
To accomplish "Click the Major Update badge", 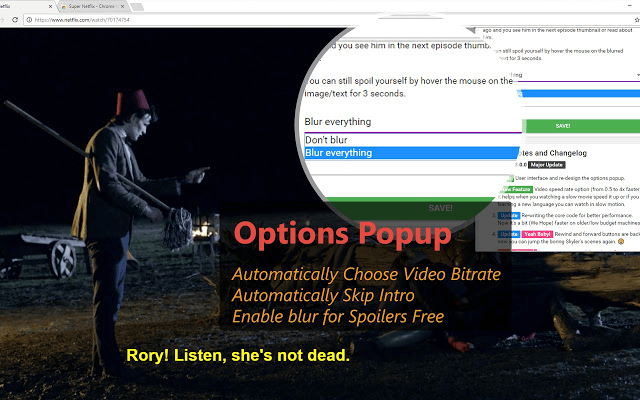I will [547, 165].
